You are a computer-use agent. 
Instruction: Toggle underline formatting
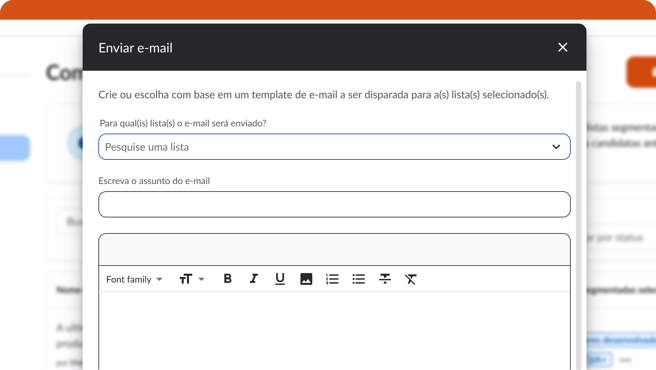[x=280, y=279]
